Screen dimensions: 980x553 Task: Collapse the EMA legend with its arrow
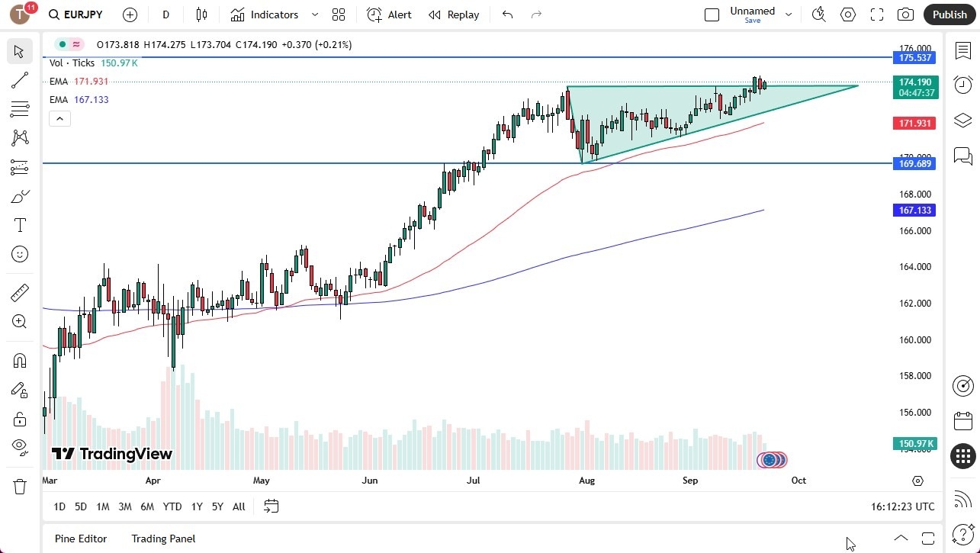tap(59, 118)
